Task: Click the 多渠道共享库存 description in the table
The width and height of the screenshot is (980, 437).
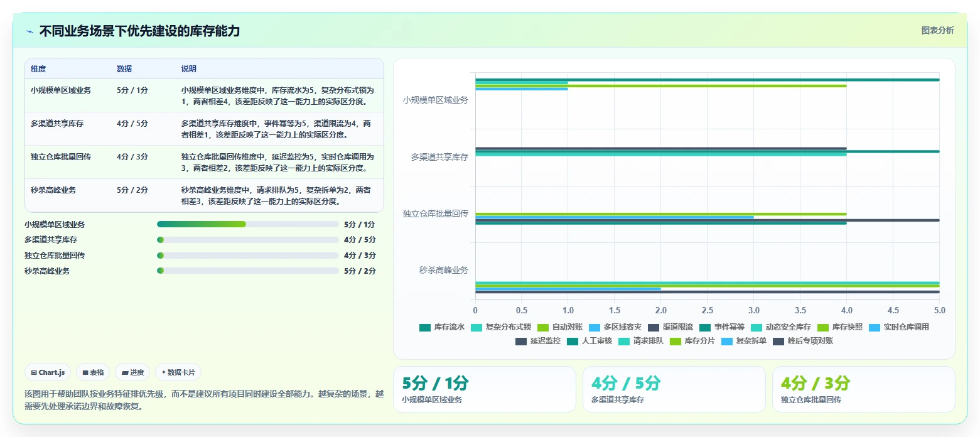Action: [x=276, y=129]
